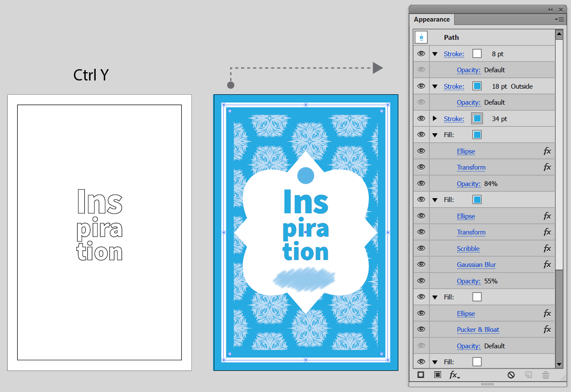
Task: Open the white swatch of 8 pt stroke
Action: point(477,54)
